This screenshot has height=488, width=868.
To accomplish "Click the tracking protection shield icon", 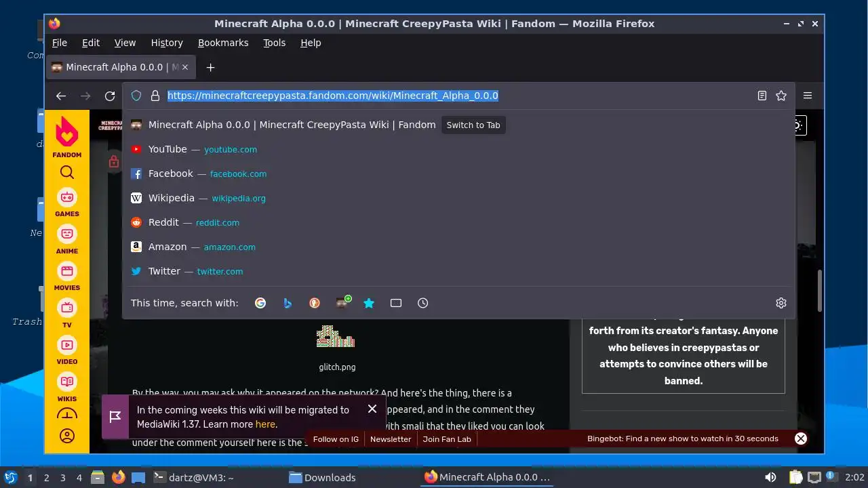I will click(136, 96).
